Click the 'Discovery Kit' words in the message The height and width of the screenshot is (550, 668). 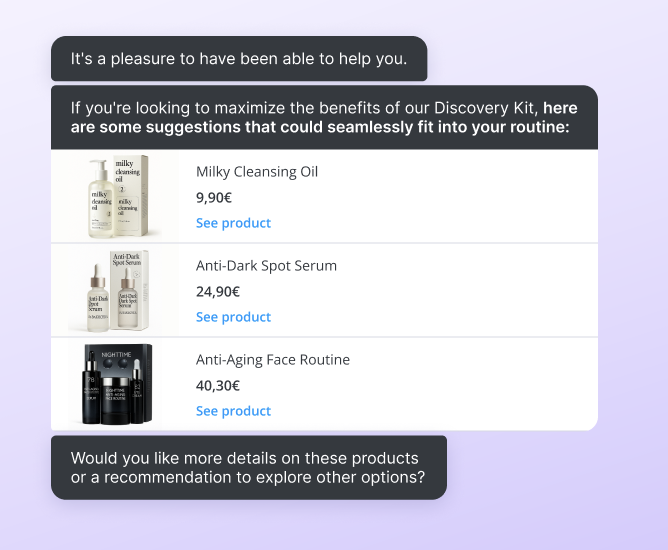[x=486, y=108]
